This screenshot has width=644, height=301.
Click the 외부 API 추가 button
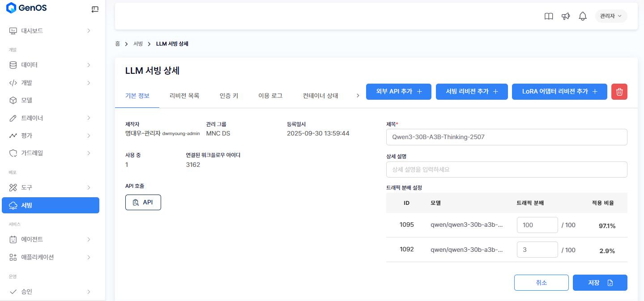(399, 92)
